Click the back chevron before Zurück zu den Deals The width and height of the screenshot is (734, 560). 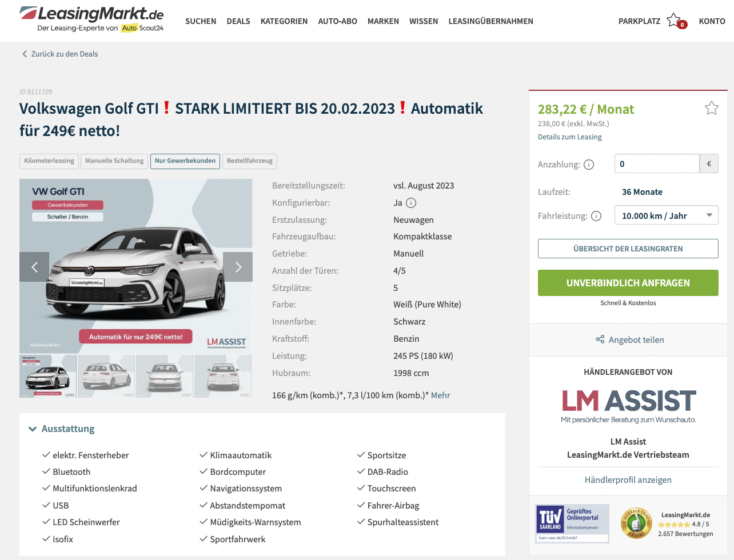coord(25,54)
